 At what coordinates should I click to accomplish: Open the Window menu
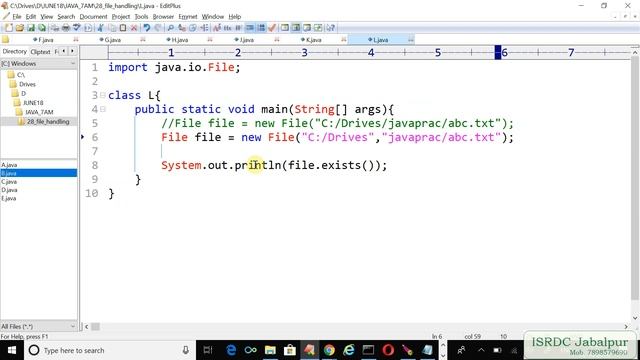click(213, 17)
